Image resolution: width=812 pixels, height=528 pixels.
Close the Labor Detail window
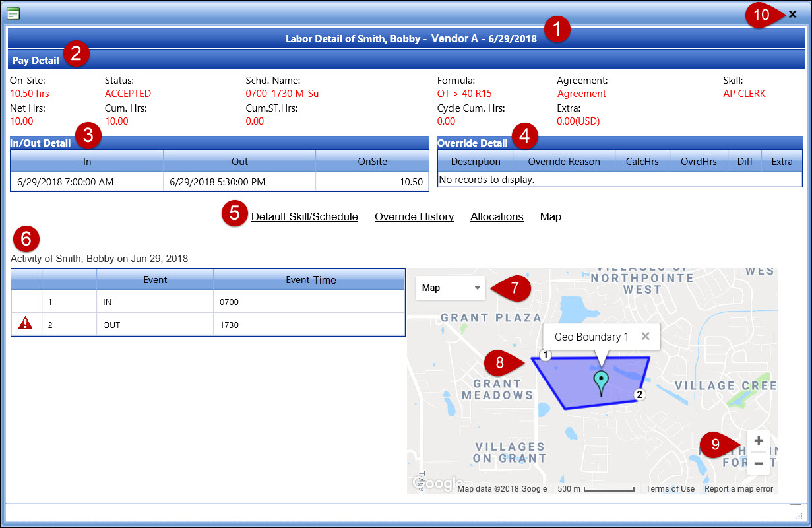(792, 14)
